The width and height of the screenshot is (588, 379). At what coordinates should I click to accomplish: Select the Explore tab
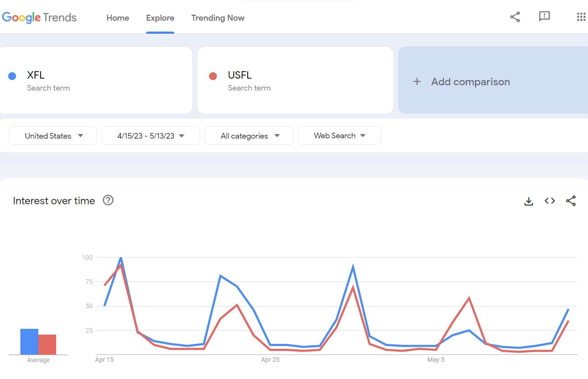[160, 18]
